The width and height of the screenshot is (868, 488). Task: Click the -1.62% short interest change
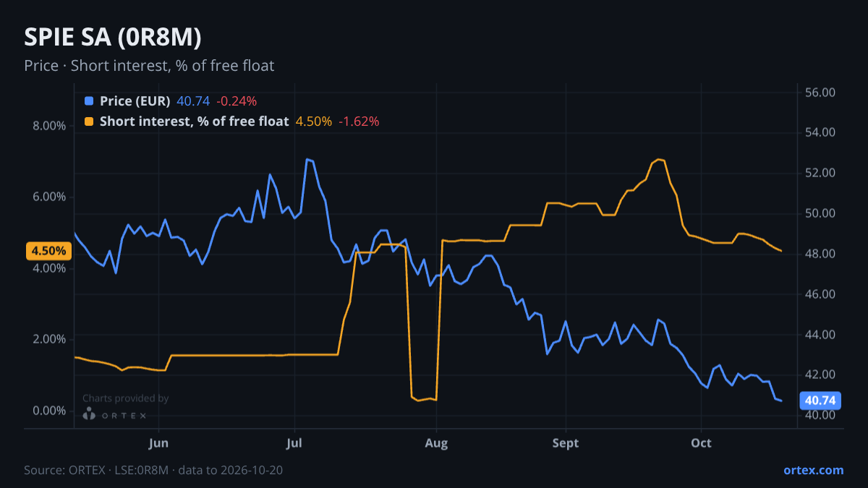click(x=359, y=121)
